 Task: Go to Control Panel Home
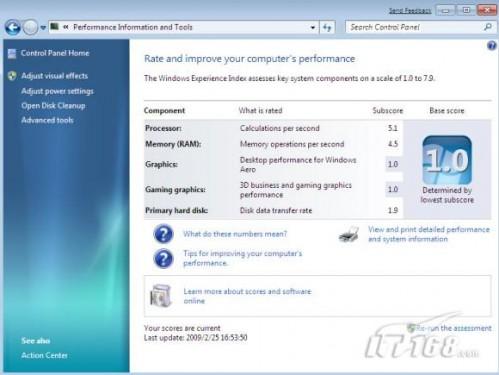tap(55, 53)
